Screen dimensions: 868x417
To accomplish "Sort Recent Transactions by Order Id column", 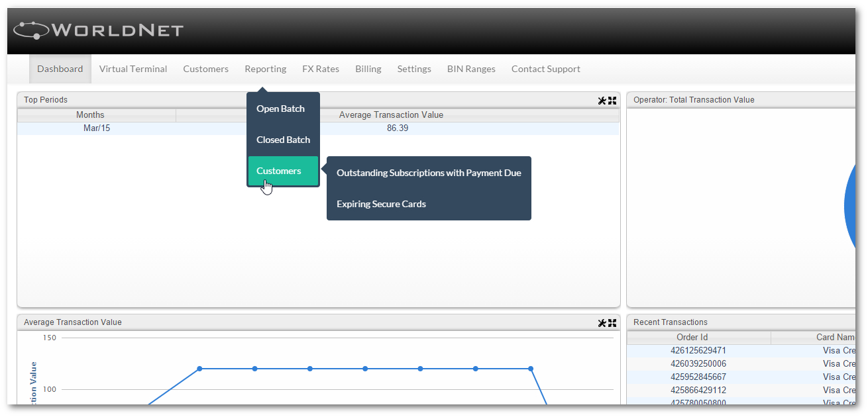I will (x=692, y=338).
